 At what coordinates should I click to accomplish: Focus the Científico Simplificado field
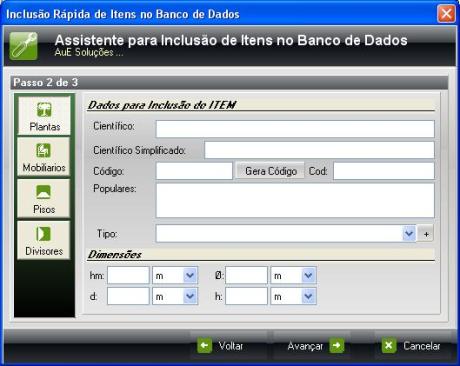pos(319,150)
